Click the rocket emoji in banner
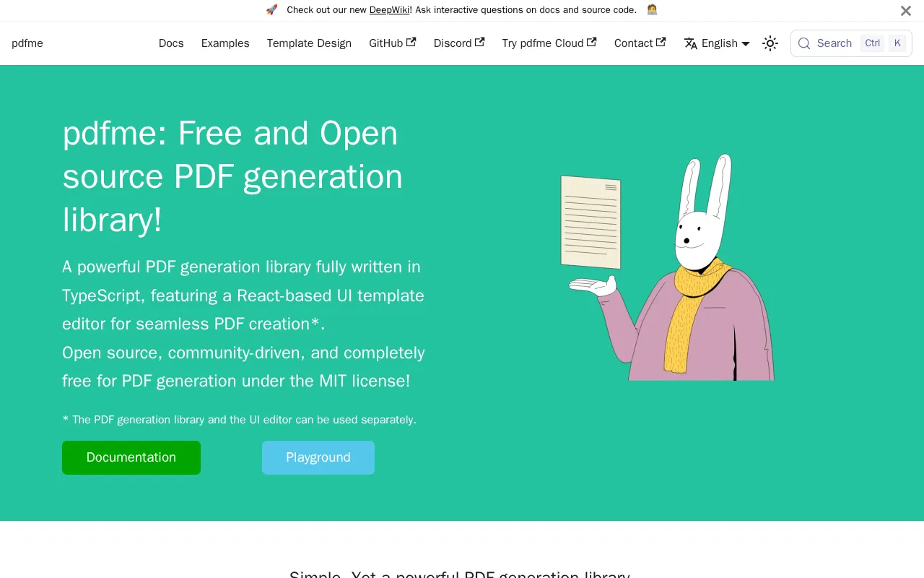 pyautogui.click(x=271, y=10)
